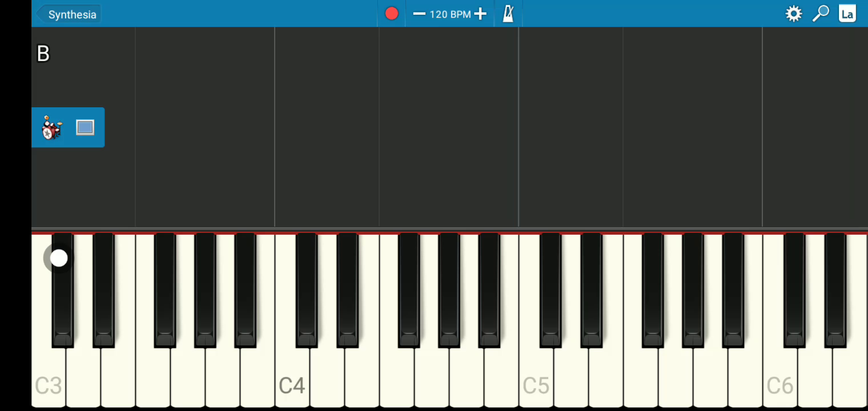Click the B note label
The image size is (868, 411).
click(x=43, y=54)
